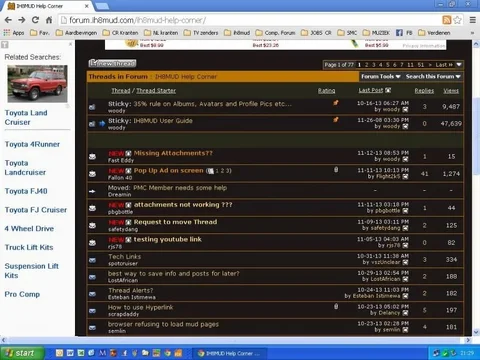Click the last-post arrow icon in the Tech Links row
Image resolution: width=480 pixels, height=360 pixels.
pyautogui.click(x=405, y=262)
